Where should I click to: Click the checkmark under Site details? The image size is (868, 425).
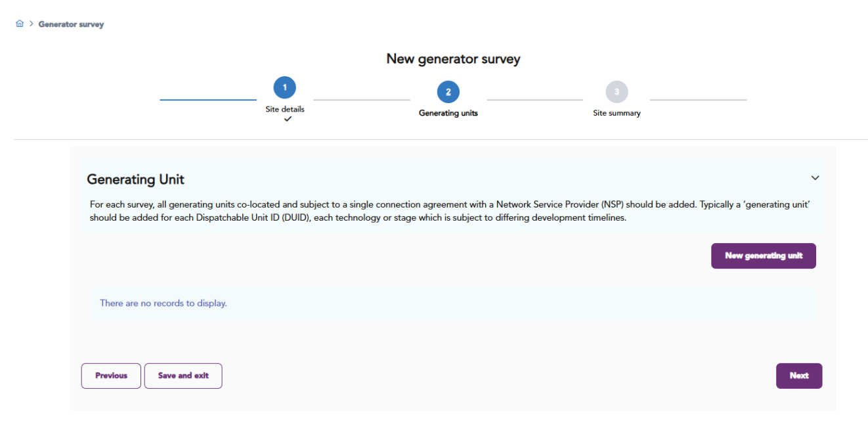point(288,119)
